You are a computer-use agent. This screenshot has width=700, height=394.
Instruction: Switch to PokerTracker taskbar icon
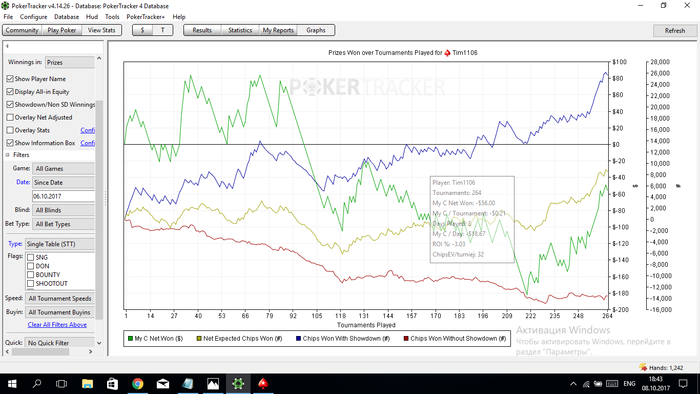238,384
